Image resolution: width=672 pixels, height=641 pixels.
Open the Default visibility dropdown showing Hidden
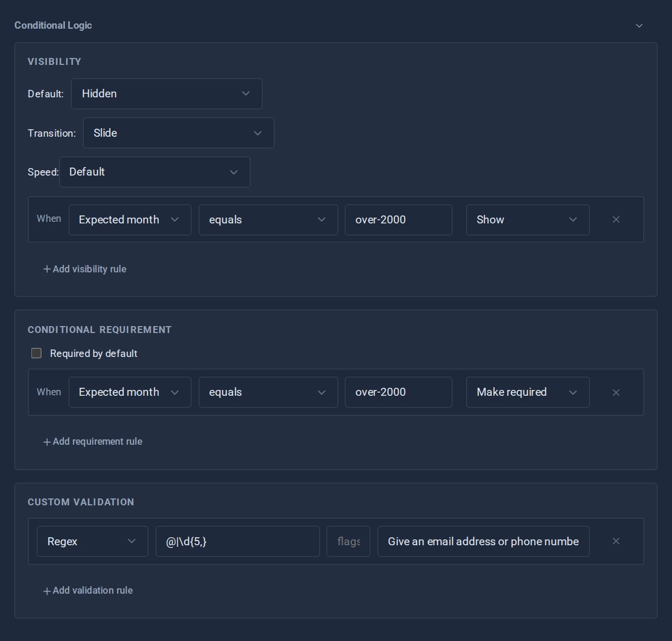coord(167,94)
